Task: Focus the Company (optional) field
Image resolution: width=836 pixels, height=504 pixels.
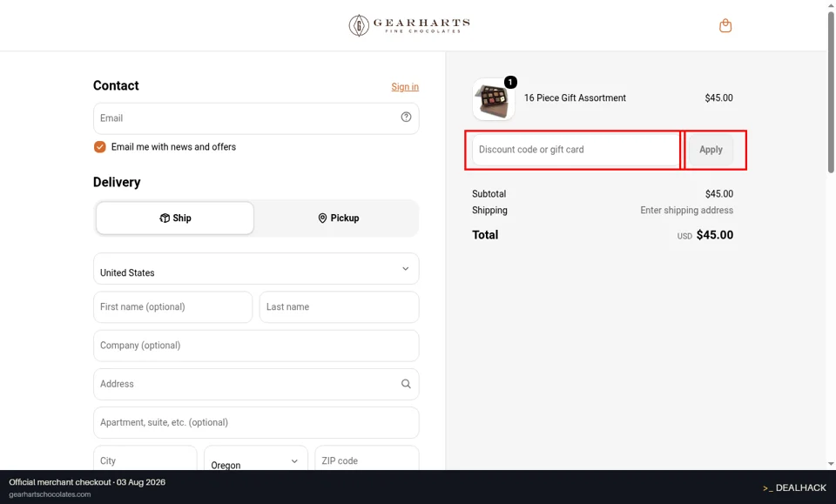Action: pos(256,346)
